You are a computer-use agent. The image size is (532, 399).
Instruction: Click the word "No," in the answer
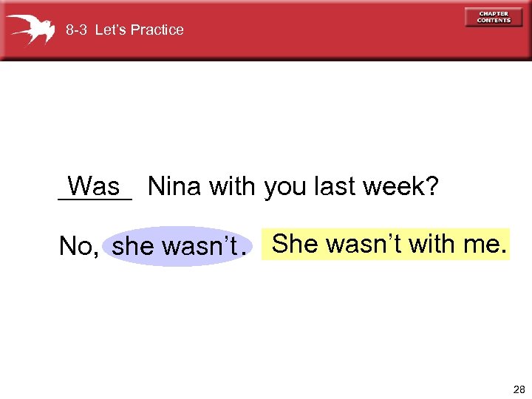pyautogui.click(x=79, y=246)
